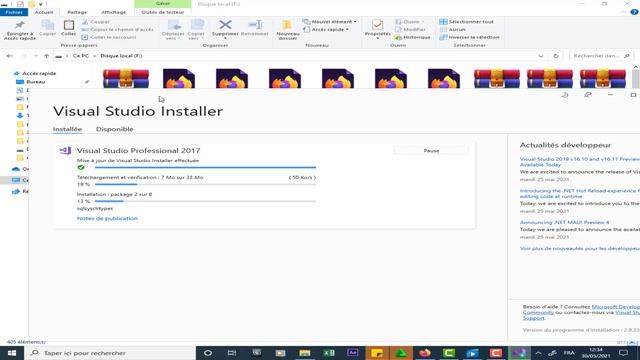640x360 pixels.
Task: Click the Supprimer delete icon
Action: tap(225, 25)
